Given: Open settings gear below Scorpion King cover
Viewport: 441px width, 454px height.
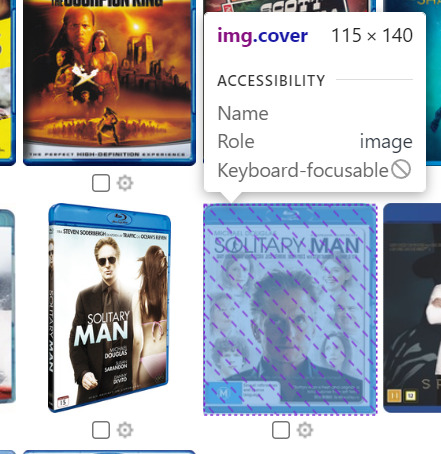Looking at the screenshot, I should click(x=125, y=183).
